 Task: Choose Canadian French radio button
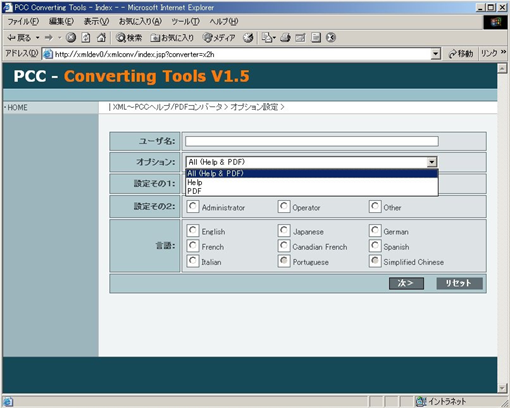pos(284,246)
